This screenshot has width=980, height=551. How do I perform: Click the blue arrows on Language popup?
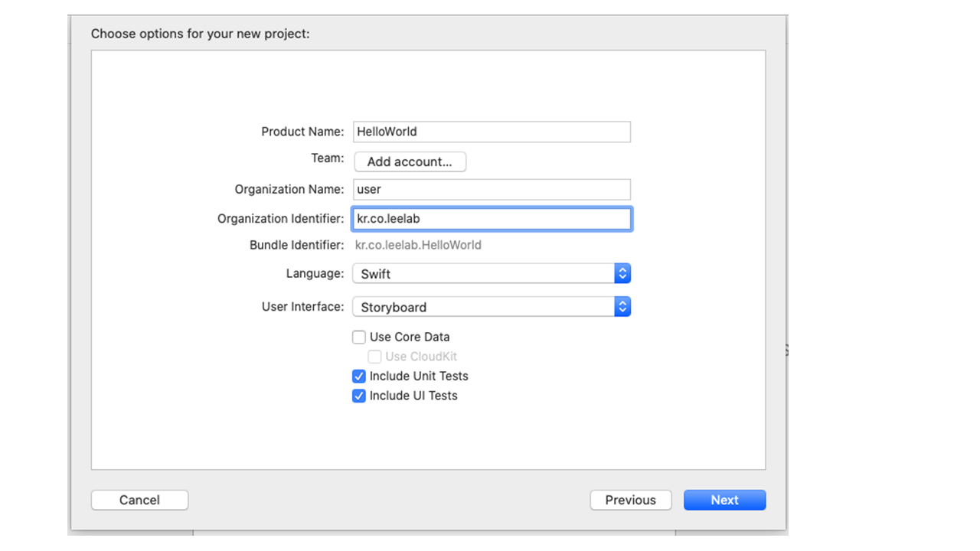(x=622, y=274)
